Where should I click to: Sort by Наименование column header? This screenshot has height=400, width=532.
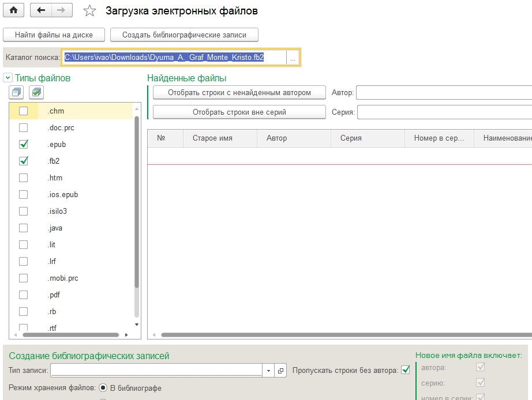point(503,138)
